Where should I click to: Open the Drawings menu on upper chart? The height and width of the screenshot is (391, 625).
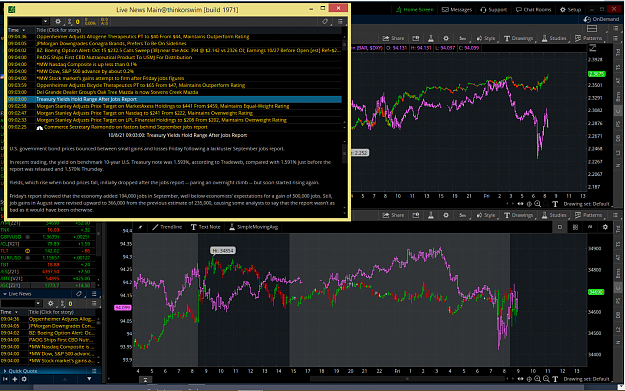pyautogui.click(x=518, y=38)
